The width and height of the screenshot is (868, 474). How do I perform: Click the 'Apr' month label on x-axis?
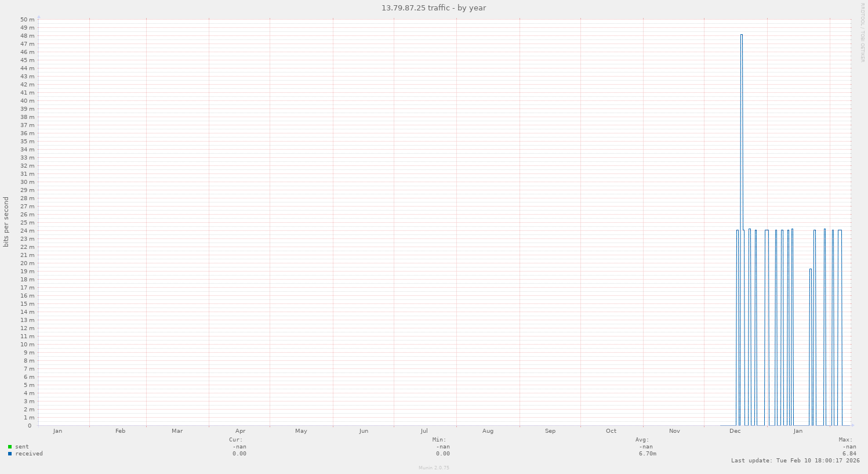point(241,431)
